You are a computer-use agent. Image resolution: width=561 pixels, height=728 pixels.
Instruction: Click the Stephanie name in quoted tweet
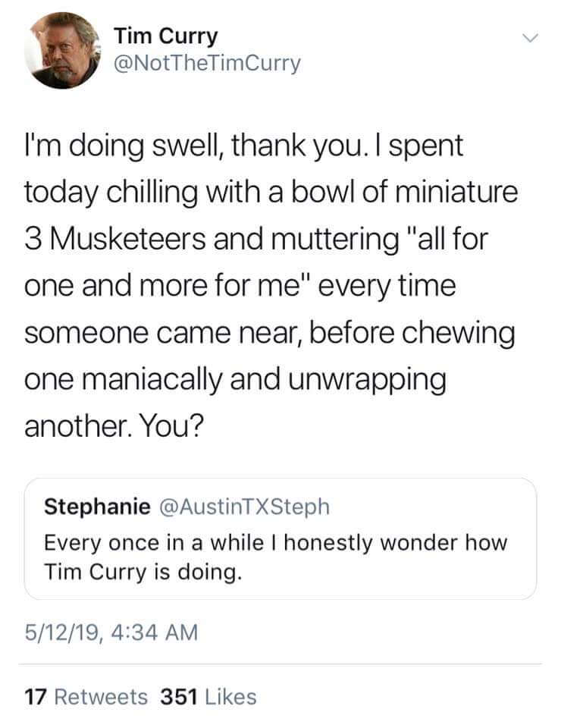click(96, 507)
